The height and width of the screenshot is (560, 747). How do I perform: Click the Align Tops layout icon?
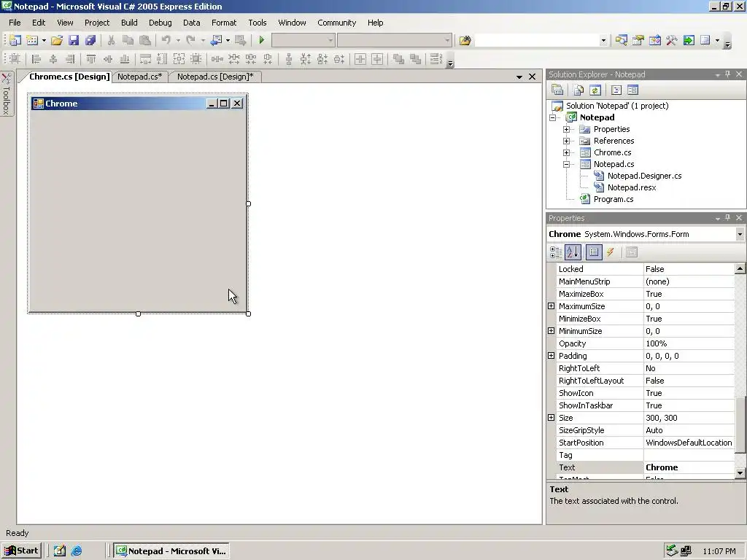91,59
